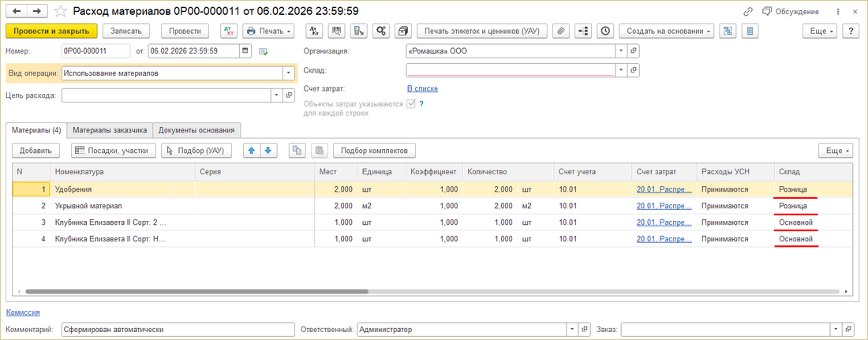Open the Организация dropdown list
The image size is (868, 340).
pos(621,50)
